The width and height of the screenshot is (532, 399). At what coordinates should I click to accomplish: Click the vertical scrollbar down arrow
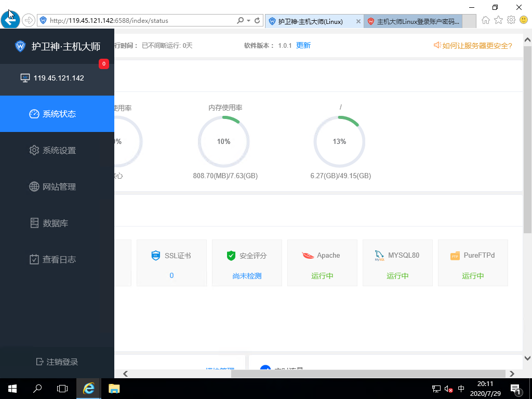527,358
